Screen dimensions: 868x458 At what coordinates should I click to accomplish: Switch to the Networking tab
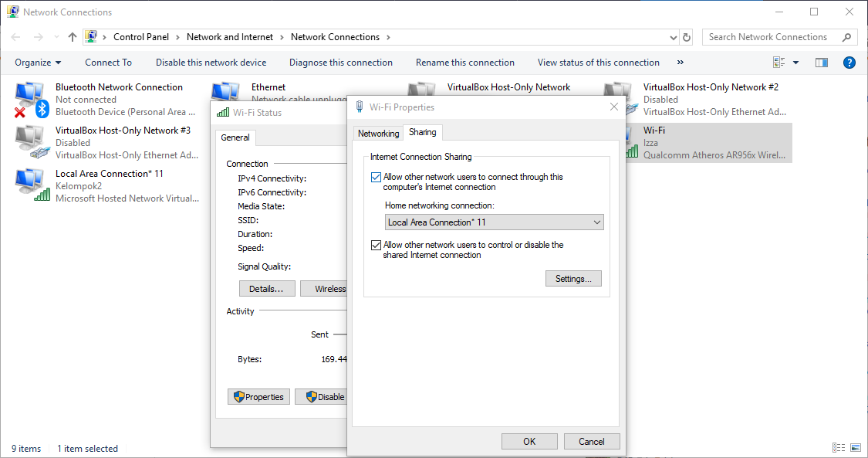[378, 132]
